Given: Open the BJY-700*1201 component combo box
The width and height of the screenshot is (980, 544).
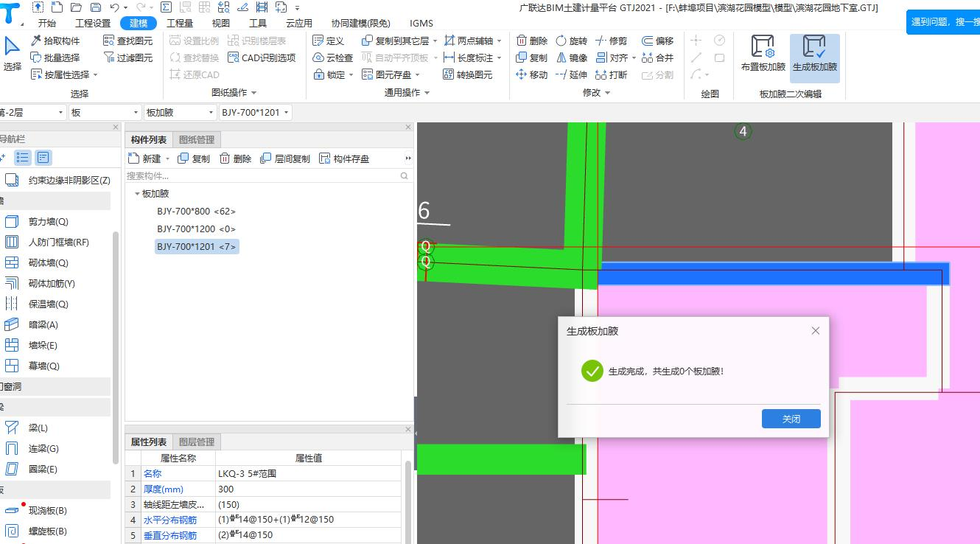Looking at the screenshot, I should click(255, 112).
